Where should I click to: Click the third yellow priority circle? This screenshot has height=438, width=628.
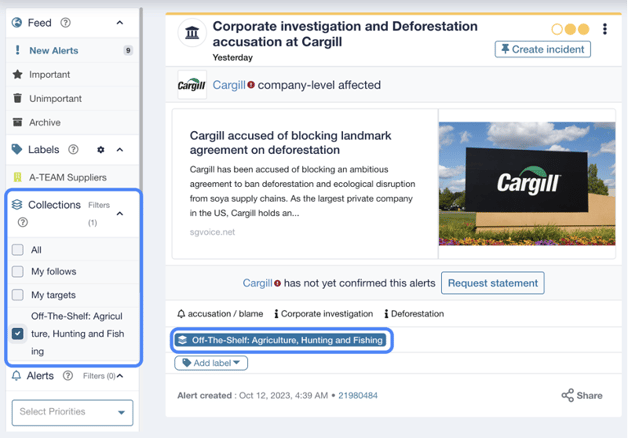[x=584, y=29]
